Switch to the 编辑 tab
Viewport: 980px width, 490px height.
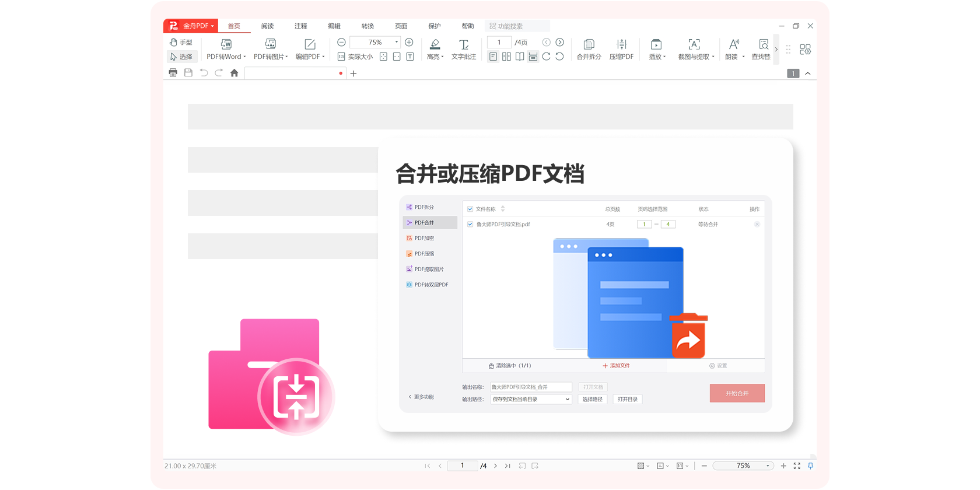(334, 26)
